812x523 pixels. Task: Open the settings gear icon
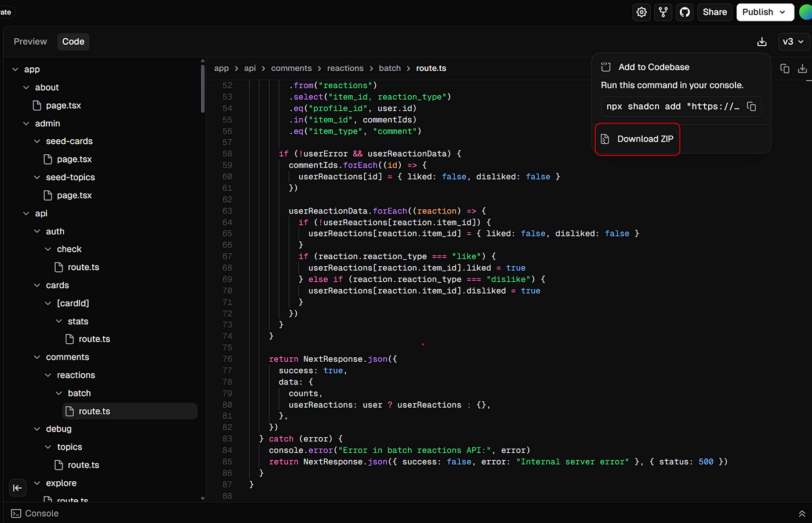[x=641, y=12]
